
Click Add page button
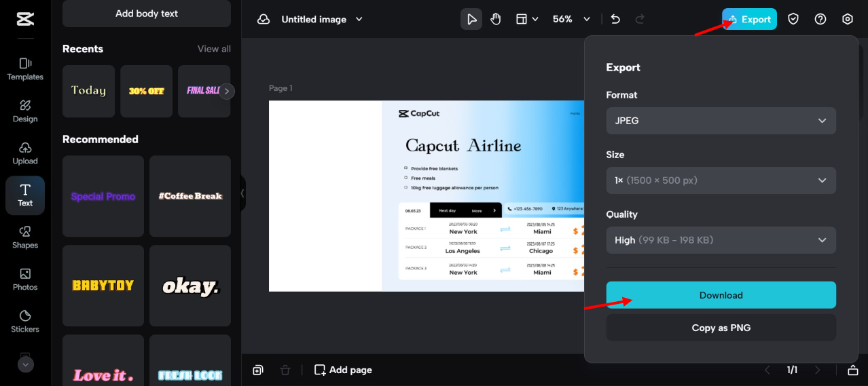pos(343,370)
